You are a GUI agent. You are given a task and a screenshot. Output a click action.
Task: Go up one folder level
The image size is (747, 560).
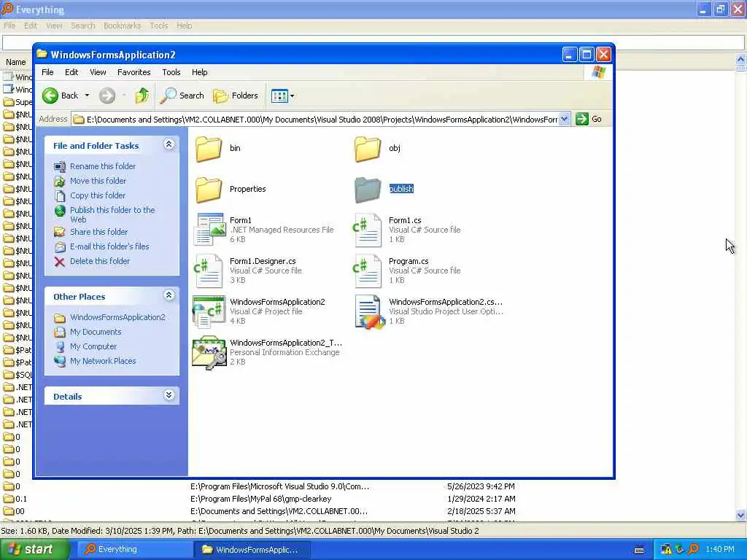pos(142,96)
